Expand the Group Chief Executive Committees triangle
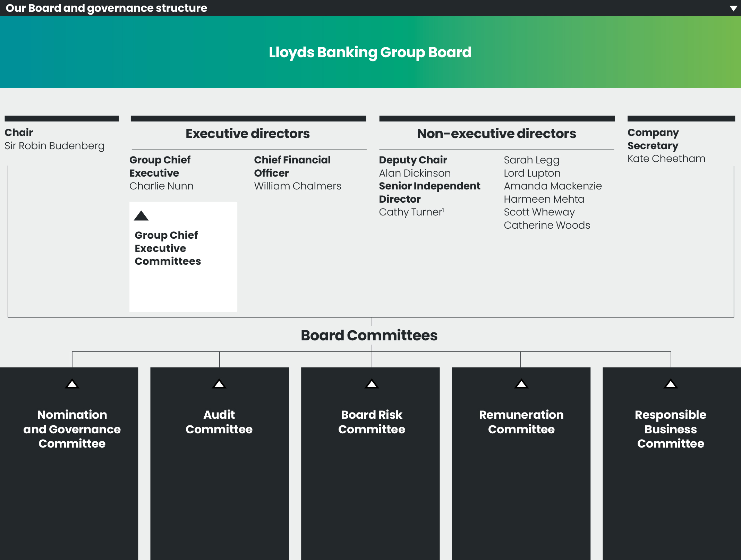The width and height of the screenshot is (741, 560). [x=142, y=216]
